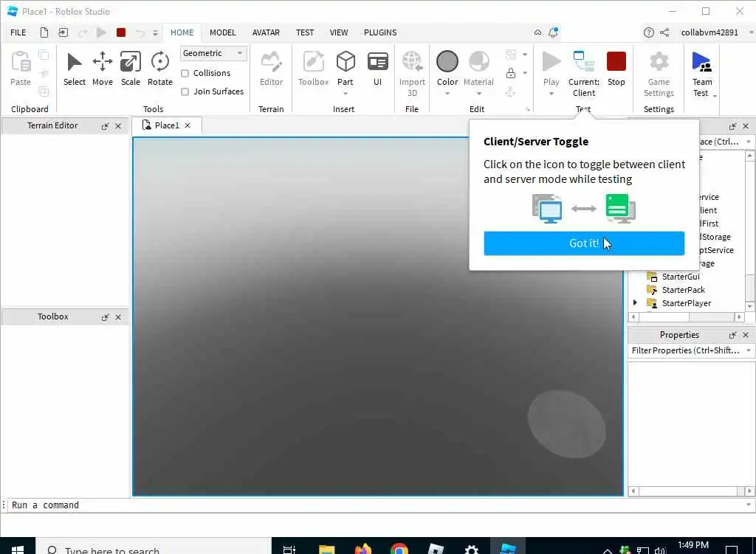Click Import 3D file icon

point(412,62)
